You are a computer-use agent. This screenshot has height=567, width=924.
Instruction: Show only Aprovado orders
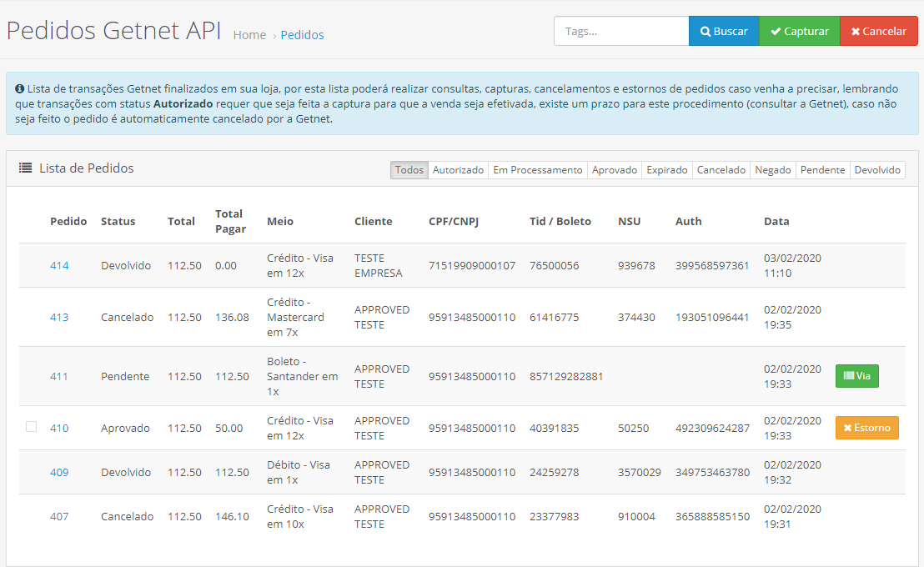point(614,170)
